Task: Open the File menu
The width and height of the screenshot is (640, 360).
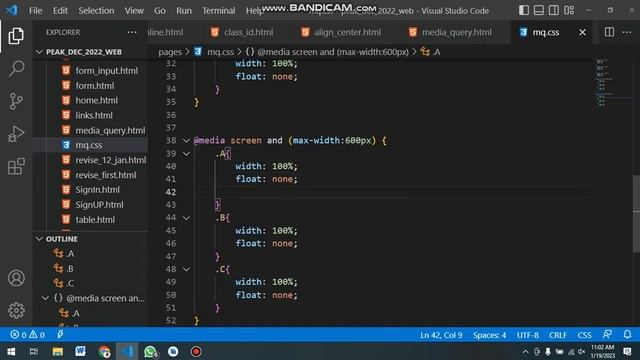Action: click(36, 11)
